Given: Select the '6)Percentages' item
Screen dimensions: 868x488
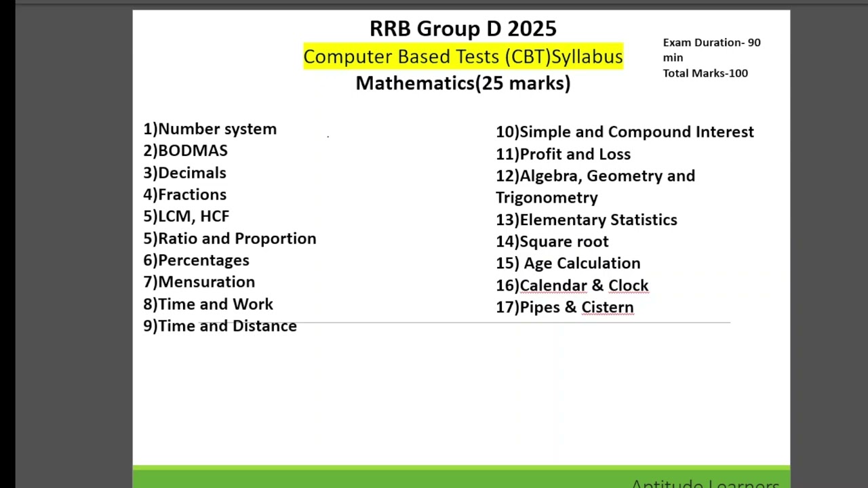Looking at the screenshot, I should pos(196,260).
